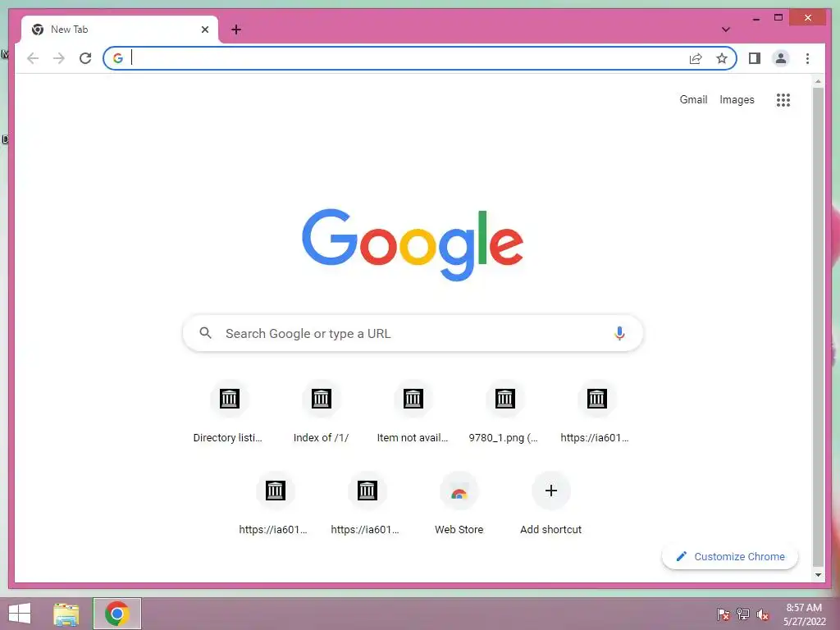Click scrollbar down arrow

pos(818,575)
